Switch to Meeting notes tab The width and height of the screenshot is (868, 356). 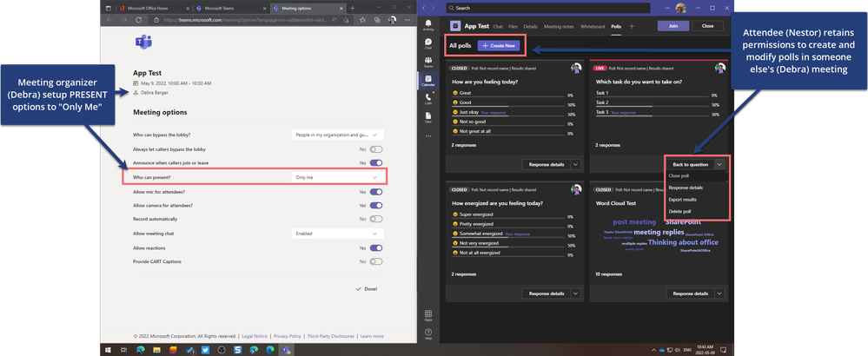coord(559,27)
